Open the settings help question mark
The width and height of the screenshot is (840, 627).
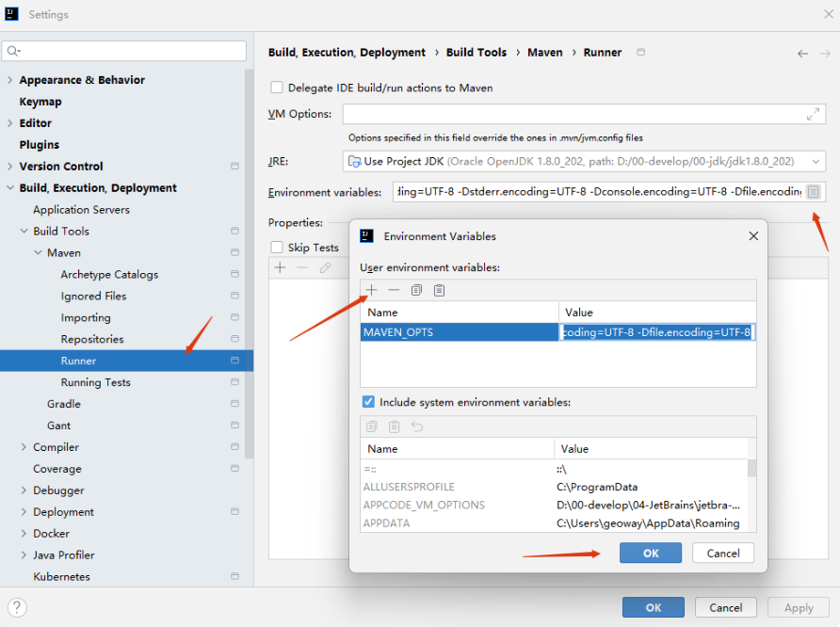click(17, 607)
